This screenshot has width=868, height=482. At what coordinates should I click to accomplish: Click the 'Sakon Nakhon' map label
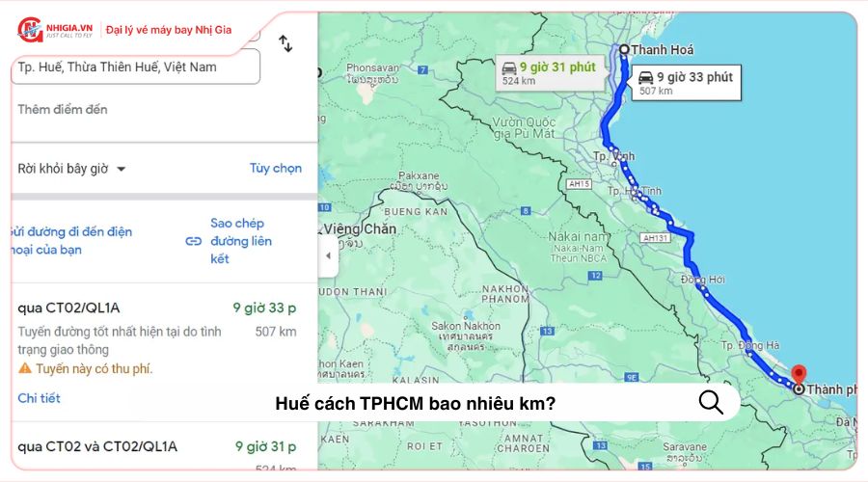coord(466,326)
